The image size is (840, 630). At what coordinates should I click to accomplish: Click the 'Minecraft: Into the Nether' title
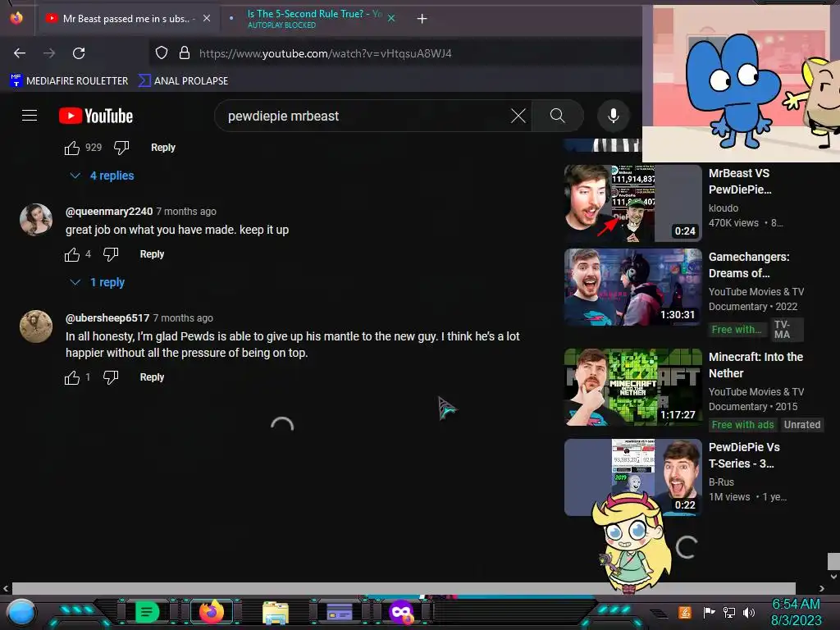(756, 365)
